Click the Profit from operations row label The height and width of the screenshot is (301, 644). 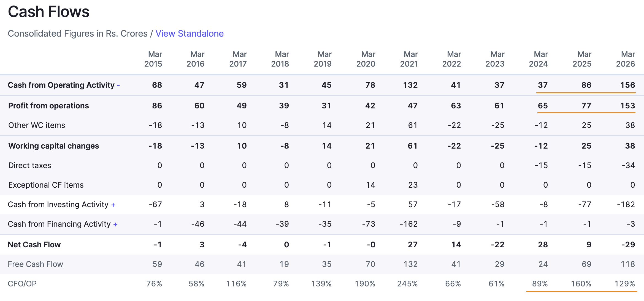tap(48, 106)
